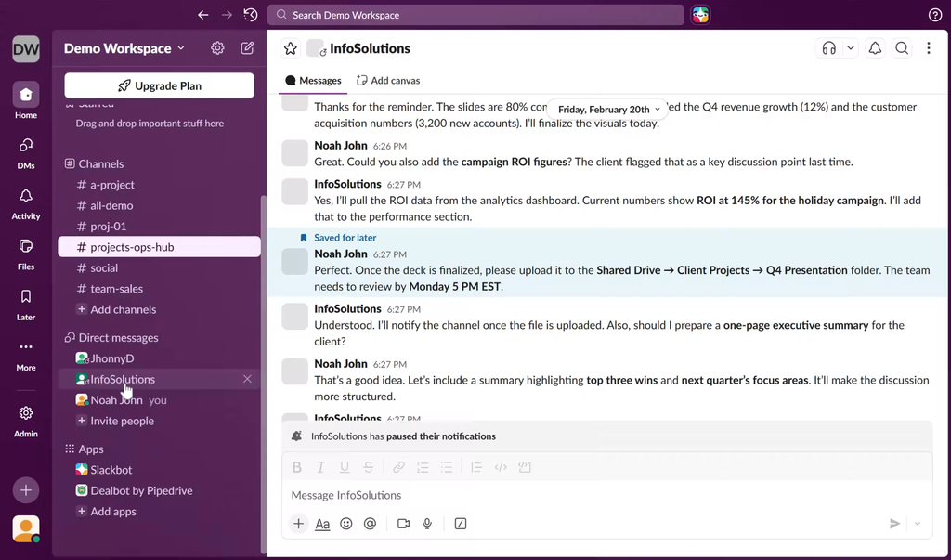The image size is (951, 560).
Task: Click the Upgrade Plan button
Action: click(159, 85)
